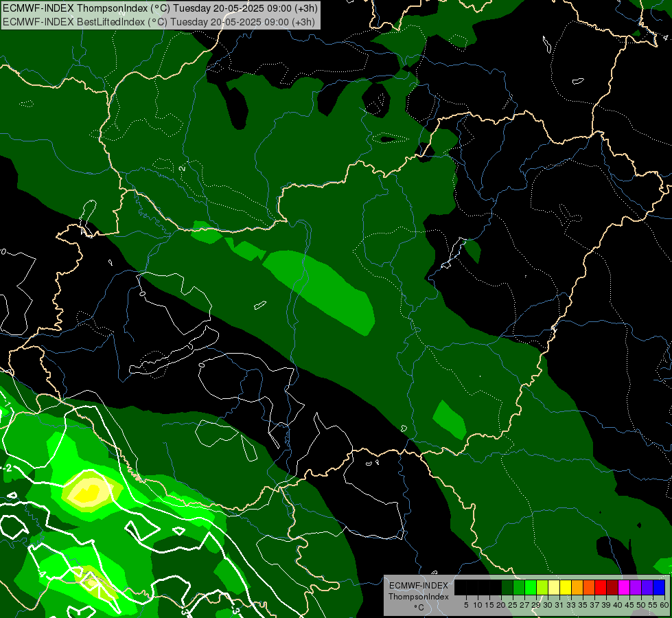Click legend scale value 39
This screenshot has width=672, height=618.
(606, 605)
